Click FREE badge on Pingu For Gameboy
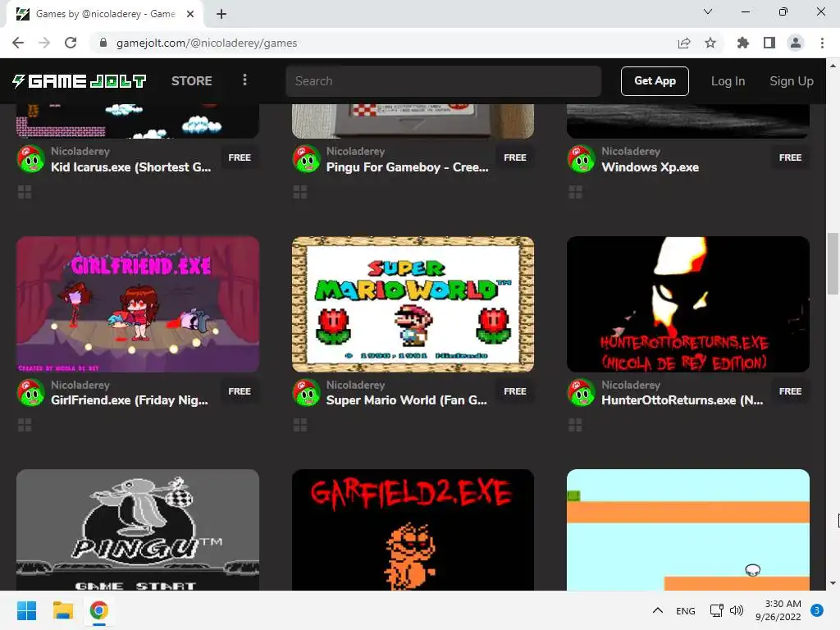840x630 pixels. [515, 157]
